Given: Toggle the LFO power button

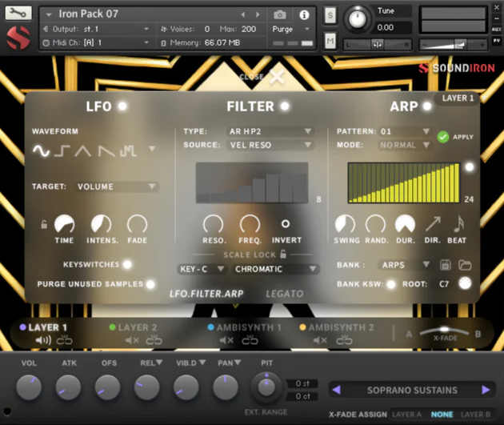Looking at the screenshot, I should pos(122,106).
